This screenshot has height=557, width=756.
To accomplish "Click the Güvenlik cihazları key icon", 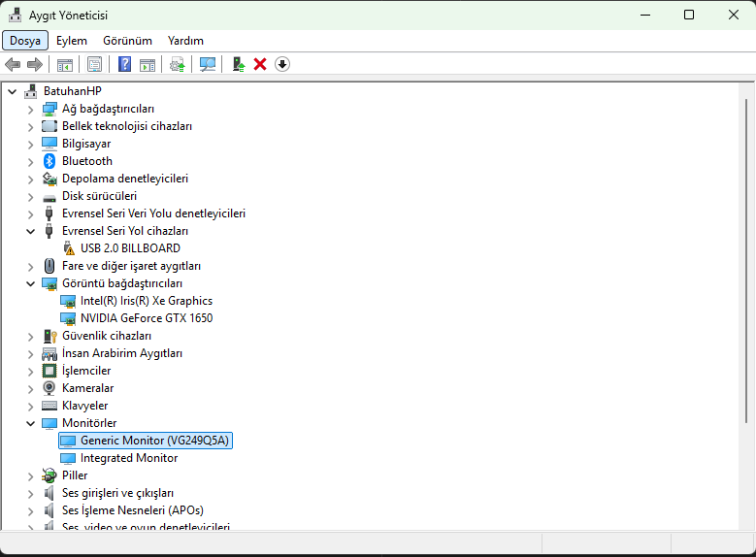I will point(50,336).
